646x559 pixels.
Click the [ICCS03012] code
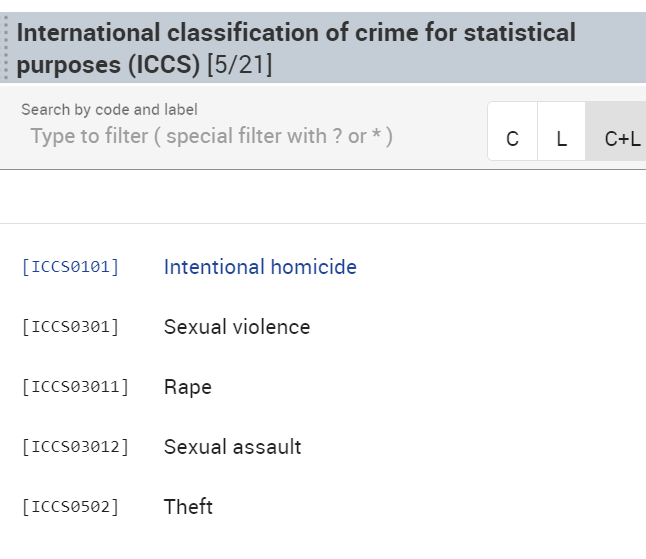pyautogui.click(x=75, y=447)
